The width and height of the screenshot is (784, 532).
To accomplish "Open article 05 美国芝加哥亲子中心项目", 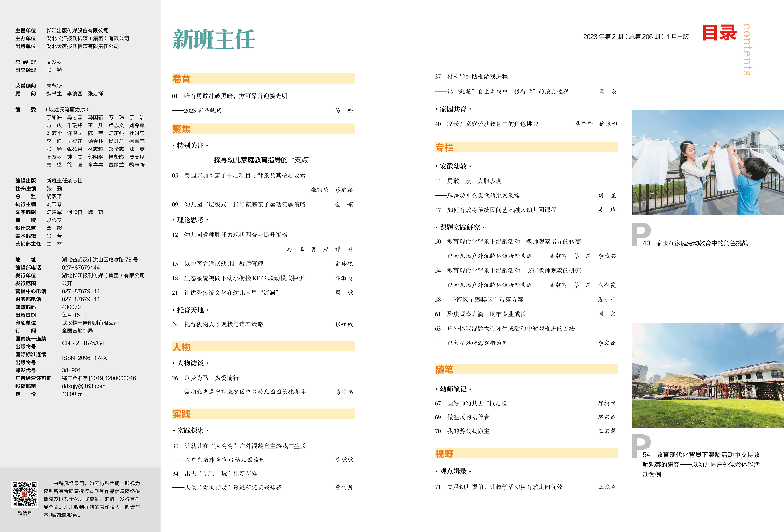I will (x=245, y=175).
